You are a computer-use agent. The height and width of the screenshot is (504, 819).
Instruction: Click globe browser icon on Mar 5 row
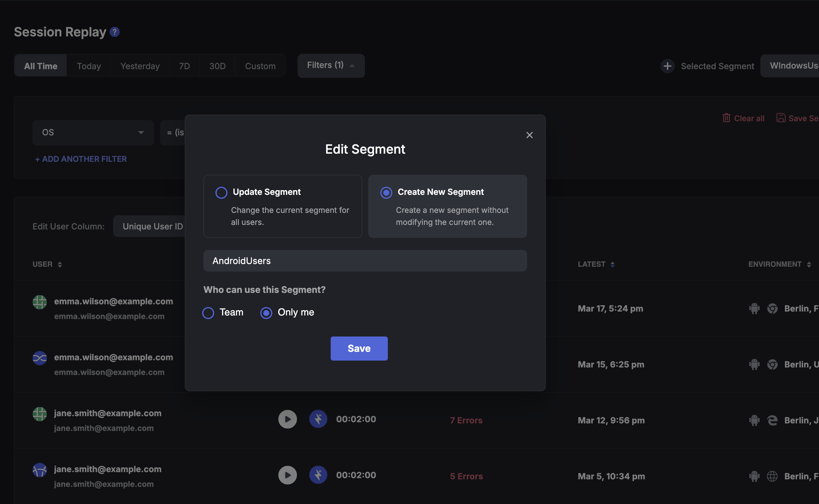pyautogui.click(x=772, y=476)
